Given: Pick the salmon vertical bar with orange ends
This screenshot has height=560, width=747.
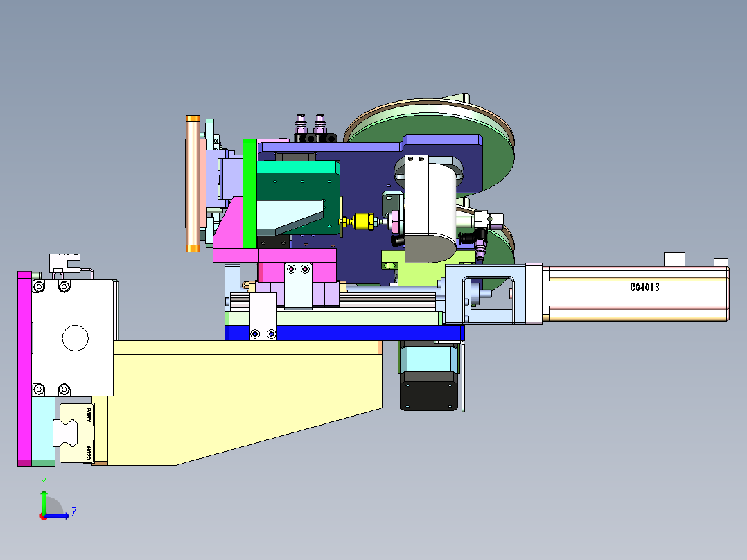Looking at the screenshot, I should coord(193,184).
